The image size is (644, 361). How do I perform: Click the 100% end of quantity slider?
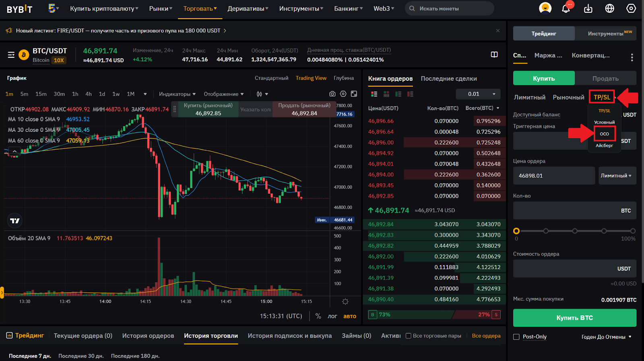pos(633,231)
